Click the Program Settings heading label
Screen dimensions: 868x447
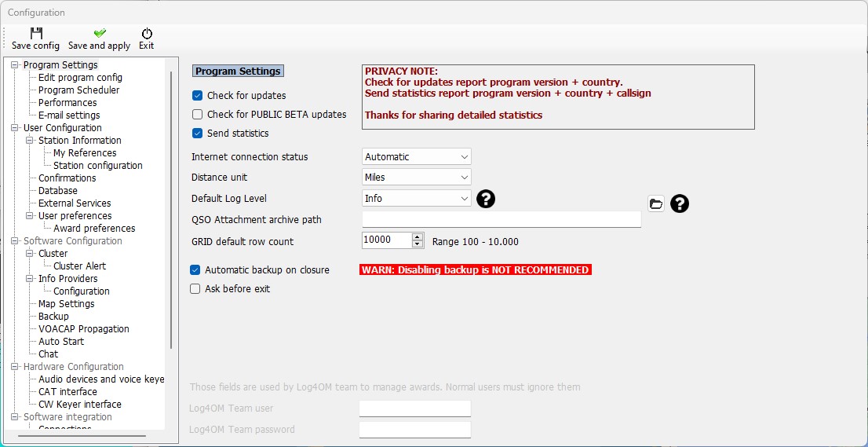pos(238,71)
